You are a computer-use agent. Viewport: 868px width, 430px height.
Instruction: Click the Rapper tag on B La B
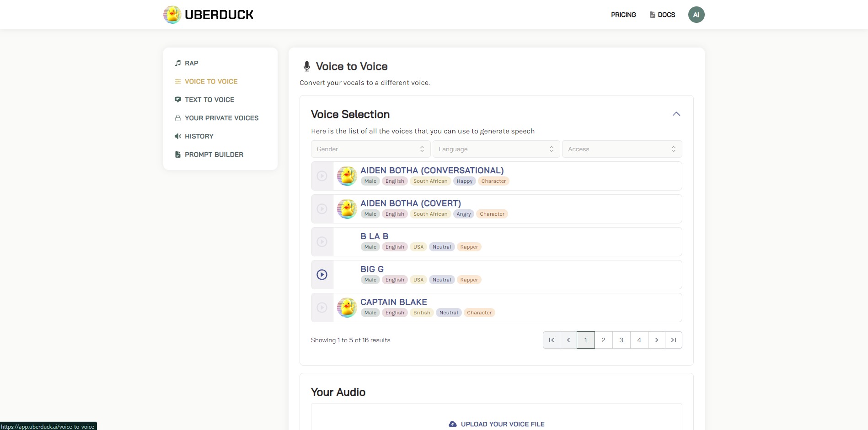click(x=469, y=247)
